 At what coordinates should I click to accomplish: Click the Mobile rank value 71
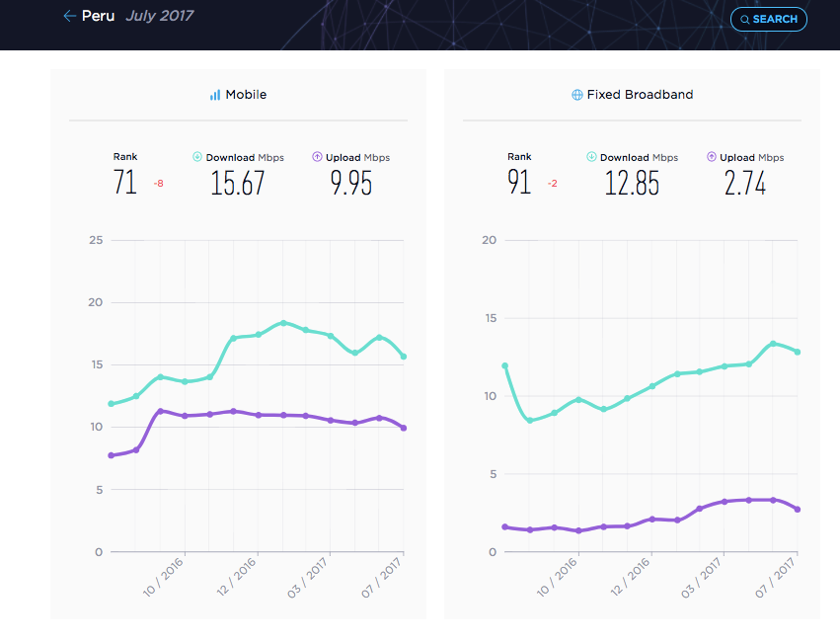[124, 182]
